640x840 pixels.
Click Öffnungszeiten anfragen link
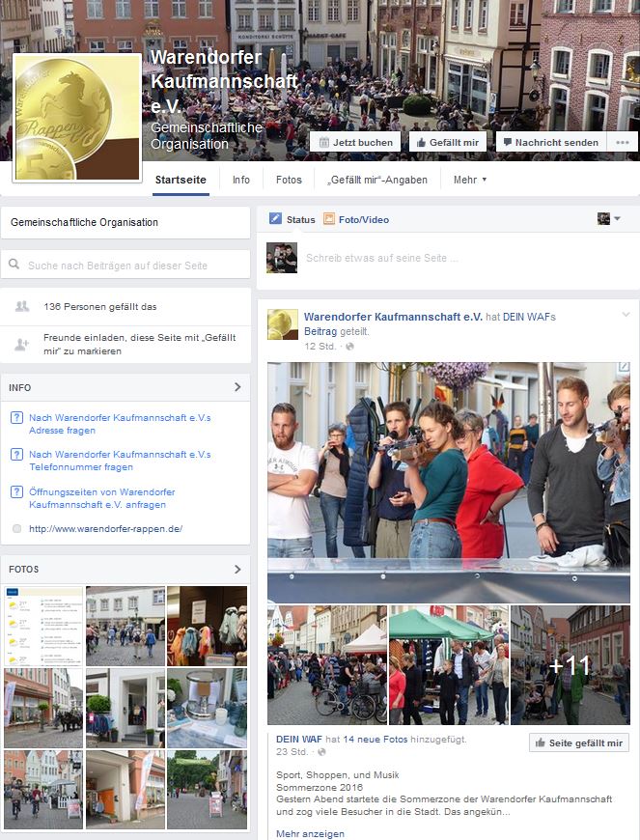[x=102, y=498]
